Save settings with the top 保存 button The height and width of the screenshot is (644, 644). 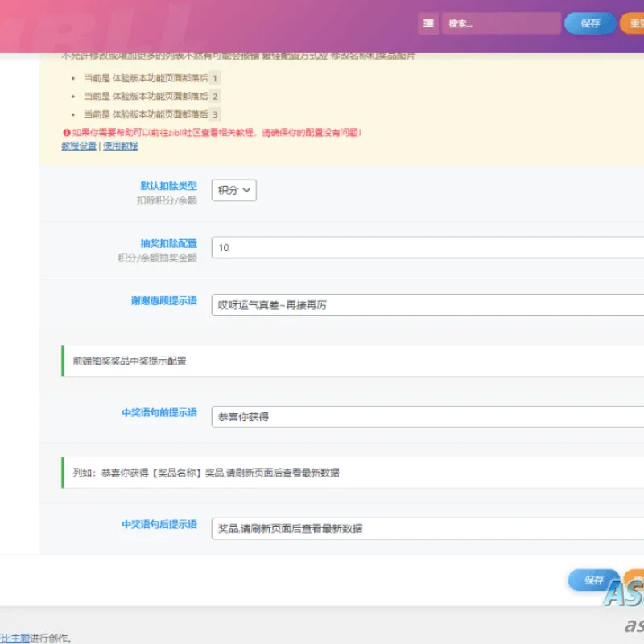click(x=590, y=23)
